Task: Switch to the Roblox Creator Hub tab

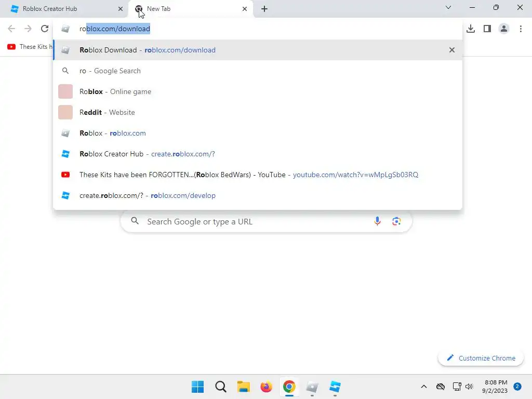Action: [64, 9]
